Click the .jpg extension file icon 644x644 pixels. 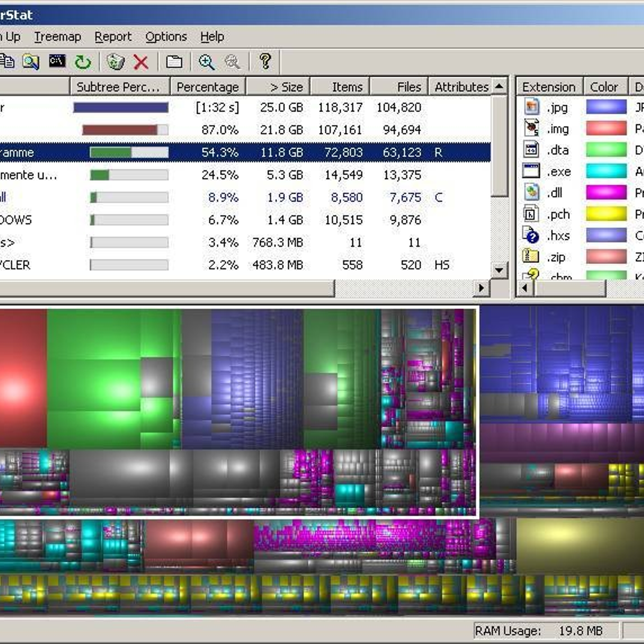tap(532, 107)
